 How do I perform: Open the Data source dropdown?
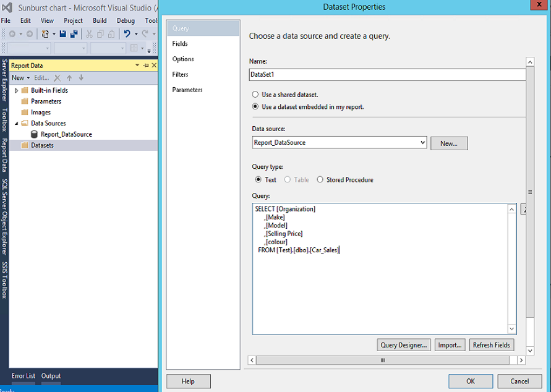[423, 143]
